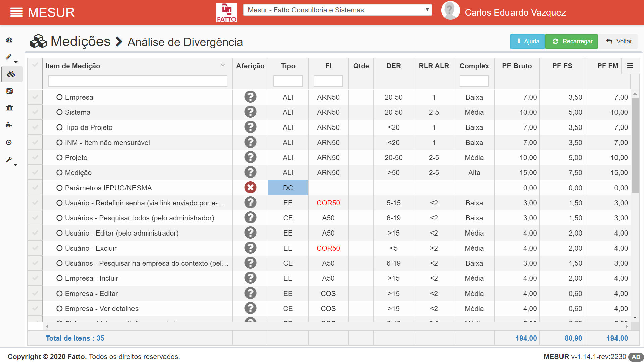
Task: Click the Complex filter field
Action: 474,81
